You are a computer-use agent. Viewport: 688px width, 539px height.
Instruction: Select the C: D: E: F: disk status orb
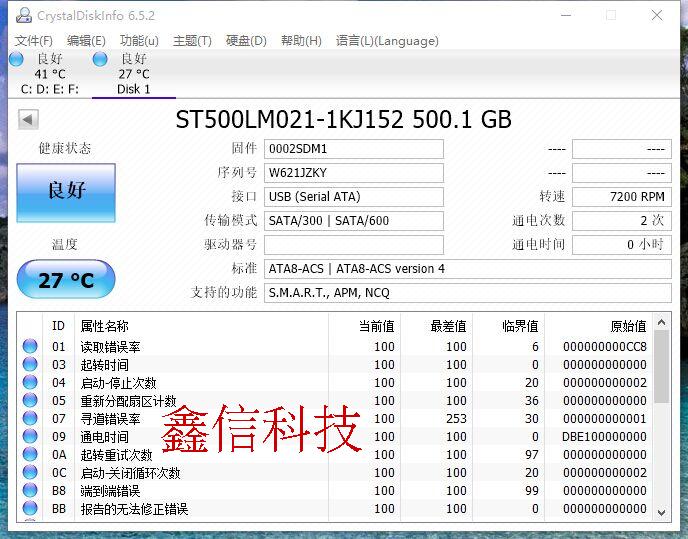point(16,59)
